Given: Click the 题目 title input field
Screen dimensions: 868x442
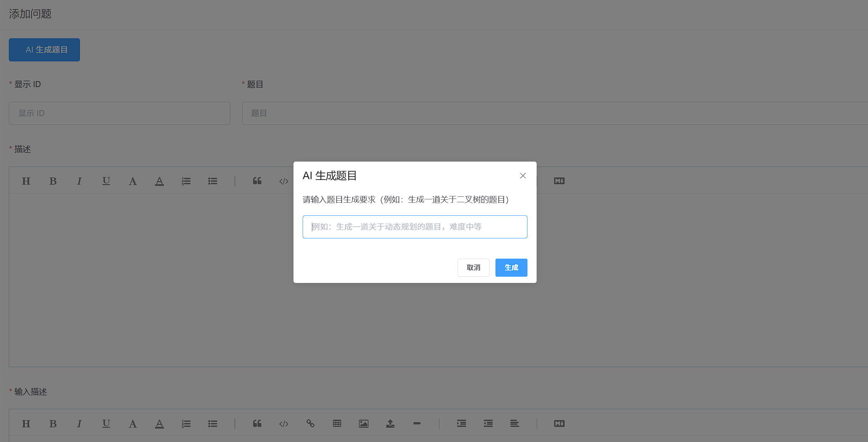Looking at the screenshot, I should pyautogui.click(x=555, y=113).
